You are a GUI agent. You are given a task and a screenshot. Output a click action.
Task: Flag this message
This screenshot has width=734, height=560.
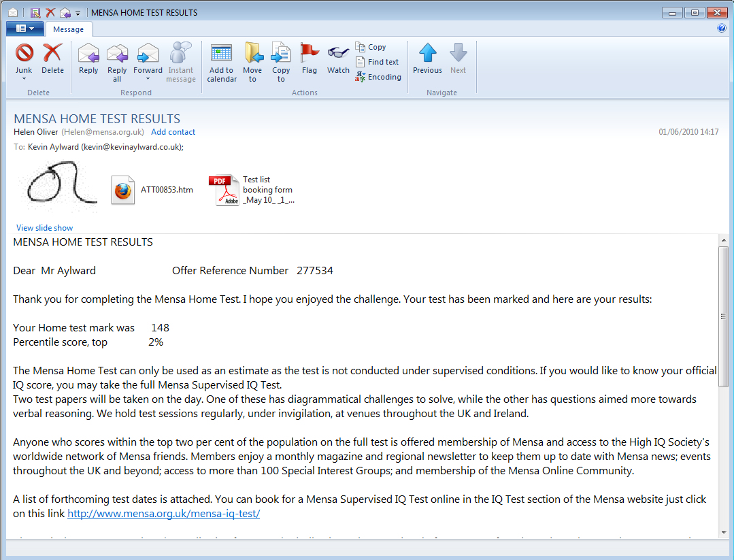click(x=310, y=59)
